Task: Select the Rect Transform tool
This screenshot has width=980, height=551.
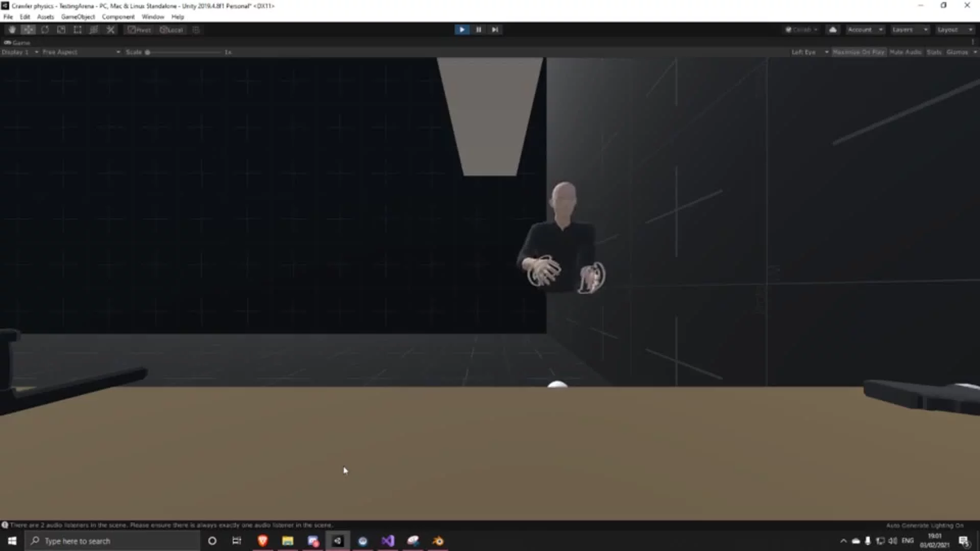Action: click(x=78, y=30)
